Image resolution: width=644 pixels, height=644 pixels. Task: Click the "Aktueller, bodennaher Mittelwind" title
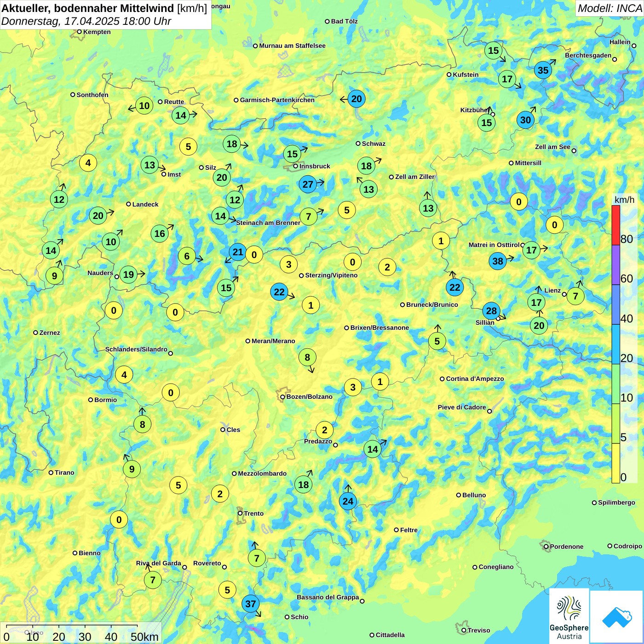pos(88,8)
